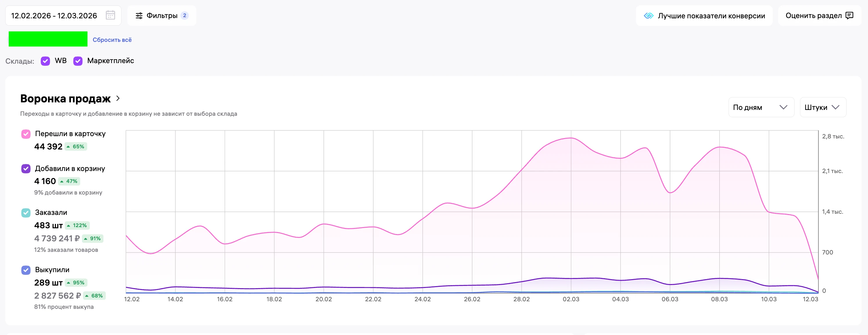Open the Фильтры panel
Screen dimensions: 868x335
(x=162, y=15)
